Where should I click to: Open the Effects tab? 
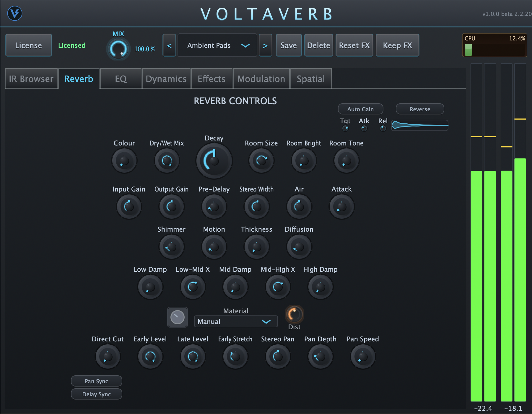click(x=212, y=79)
